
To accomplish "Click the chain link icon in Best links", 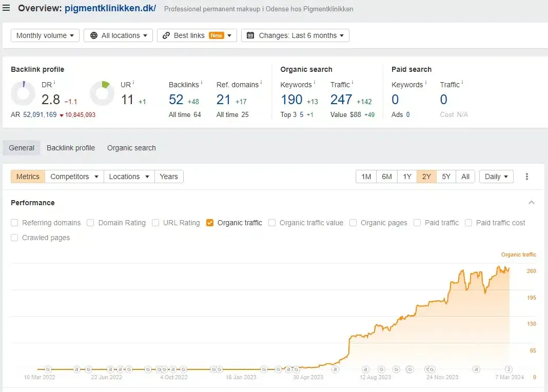I will pos(166,35).
